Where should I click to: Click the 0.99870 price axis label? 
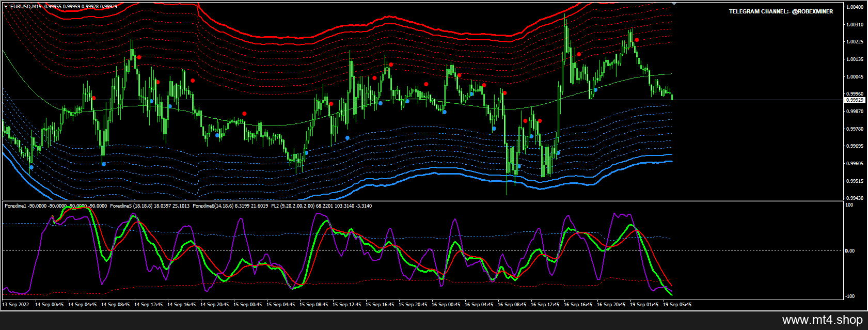855,112
